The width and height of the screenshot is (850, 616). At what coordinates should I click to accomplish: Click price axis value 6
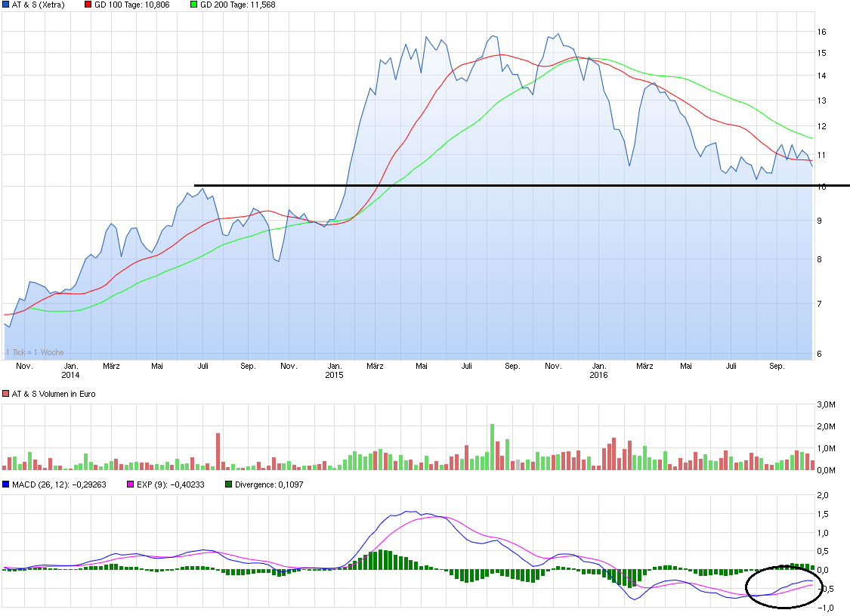click(x=820, y=354)
